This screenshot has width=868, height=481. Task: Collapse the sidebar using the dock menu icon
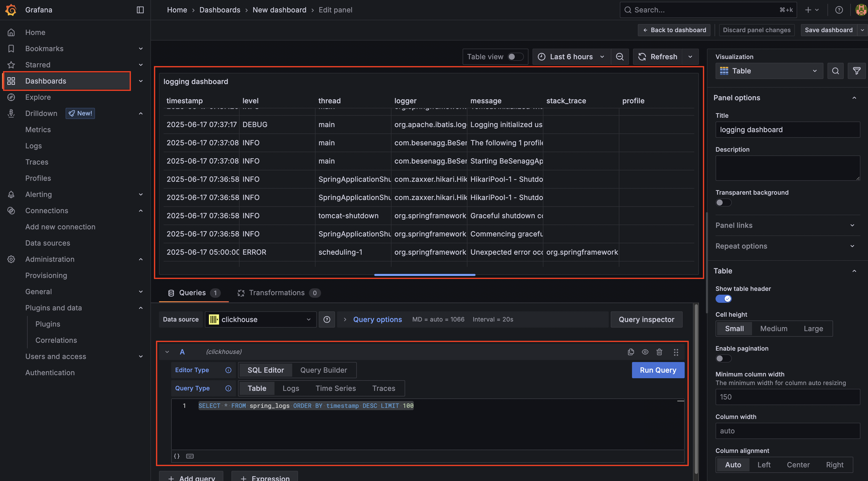coord(140,10)
